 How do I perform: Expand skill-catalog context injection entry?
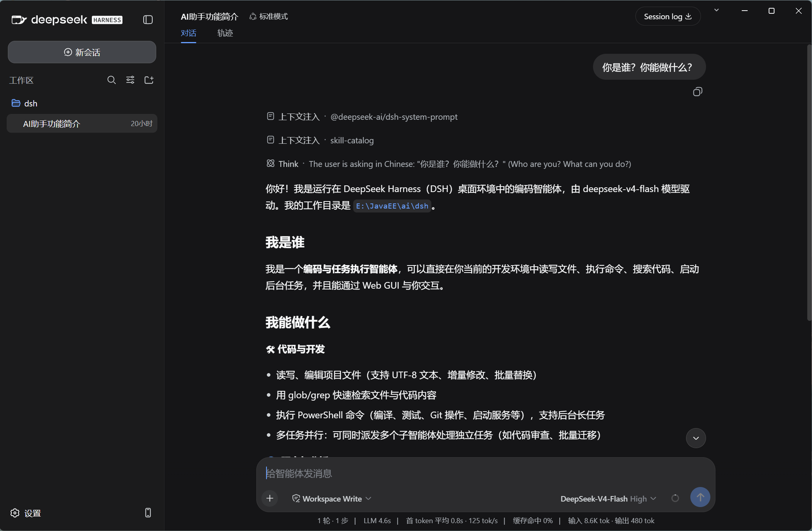[x=320, y=141]
